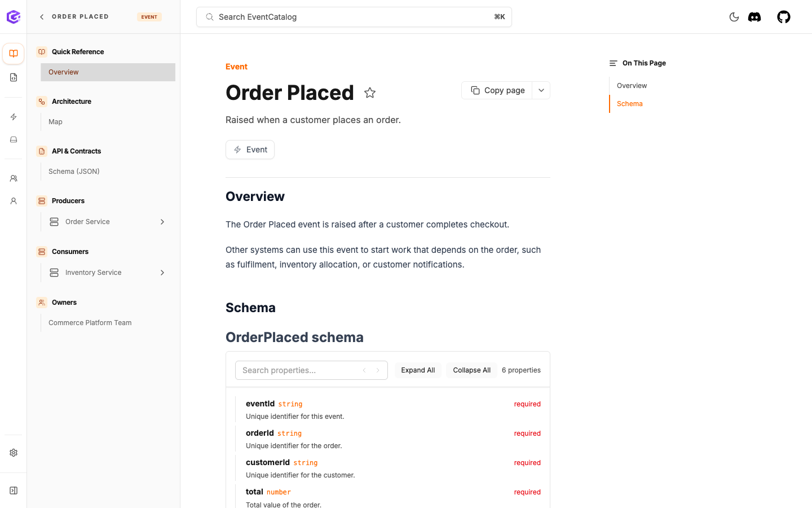
Task: Click the Copy page button
Action: coord(497,90)
